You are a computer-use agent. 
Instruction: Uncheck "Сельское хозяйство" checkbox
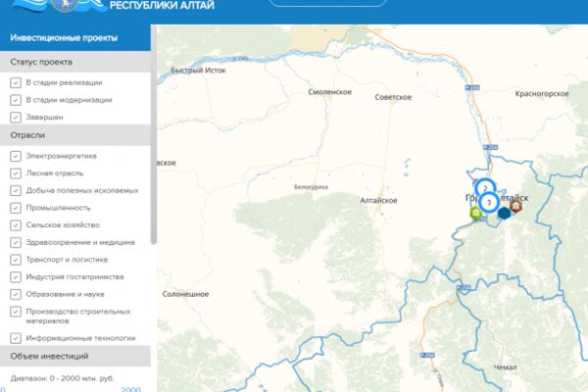[x=16, y=225]
